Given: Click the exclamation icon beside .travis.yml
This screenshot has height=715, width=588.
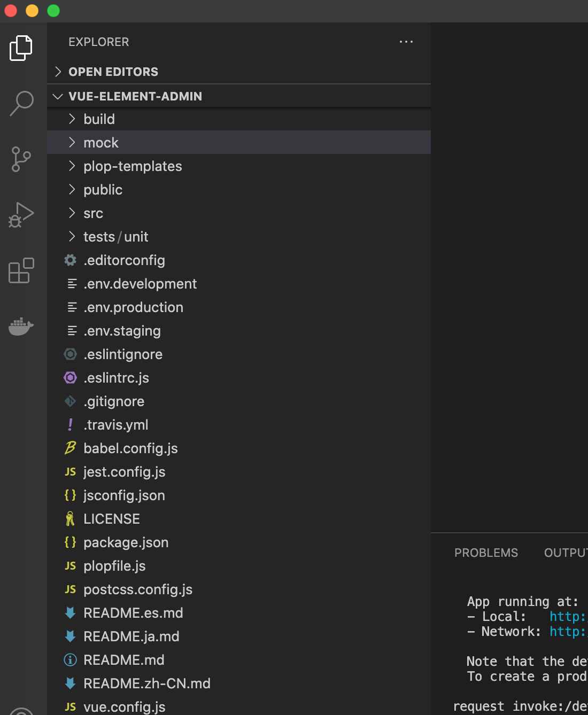Looking at the screenshot, I should point(71,425).
